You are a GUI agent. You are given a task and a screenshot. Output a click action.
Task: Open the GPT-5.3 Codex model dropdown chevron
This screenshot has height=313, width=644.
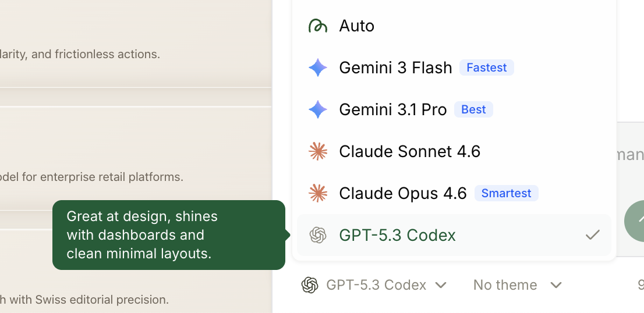(x=441, y=285)
